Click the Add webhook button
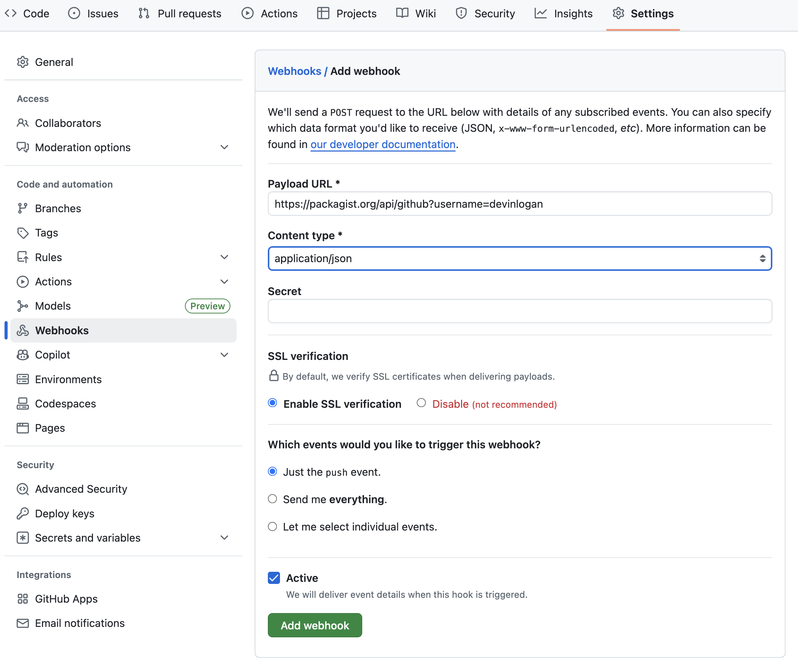The width and height of the screenshot is (798, 672). tap(315, 625)
